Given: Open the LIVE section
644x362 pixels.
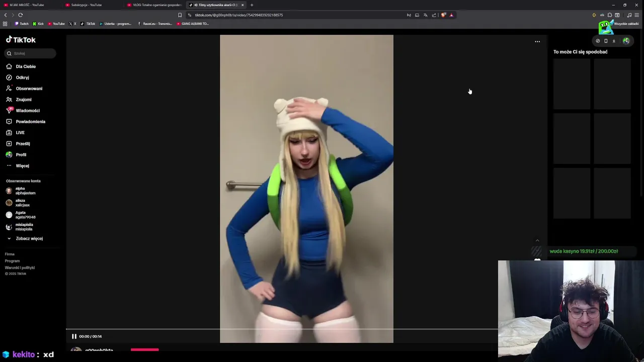Looking at the screenshot, I should coord(15,133).
